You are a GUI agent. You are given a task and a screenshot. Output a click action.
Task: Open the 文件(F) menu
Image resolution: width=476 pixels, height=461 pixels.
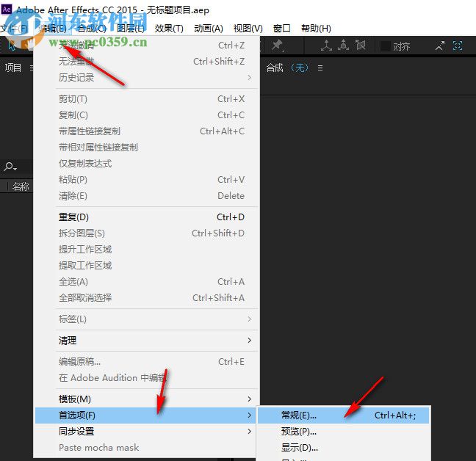click(14, 29)
